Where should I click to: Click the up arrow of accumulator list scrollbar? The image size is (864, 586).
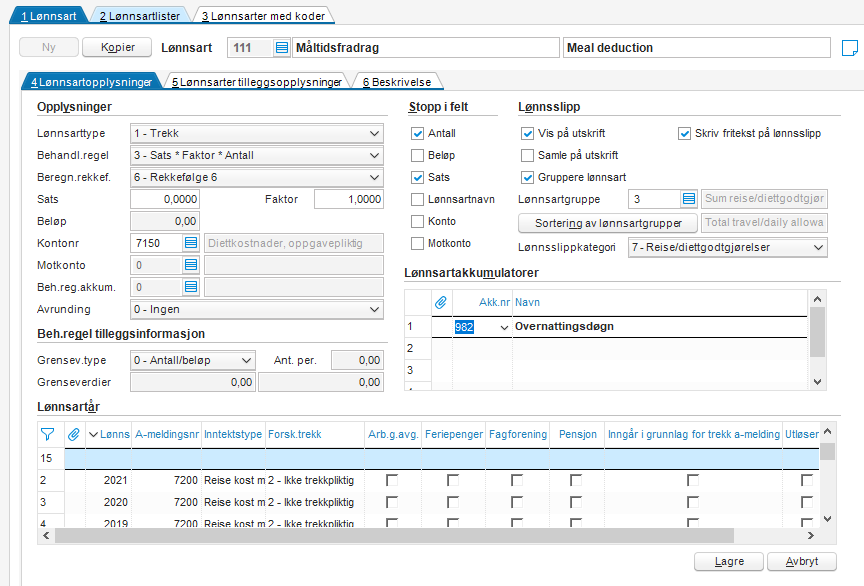(817, 299)
